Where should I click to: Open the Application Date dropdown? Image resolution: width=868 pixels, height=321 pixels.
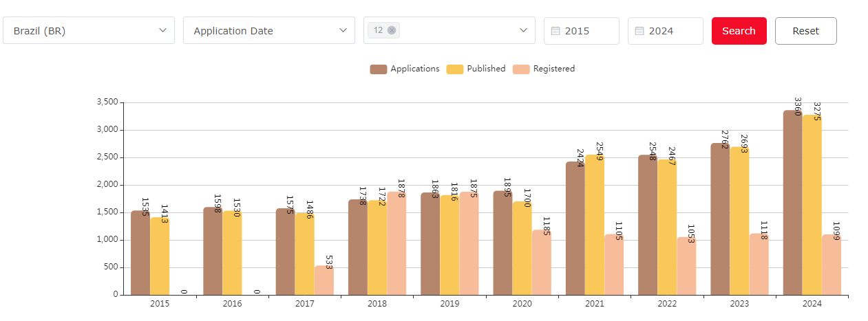click(342, 30)
